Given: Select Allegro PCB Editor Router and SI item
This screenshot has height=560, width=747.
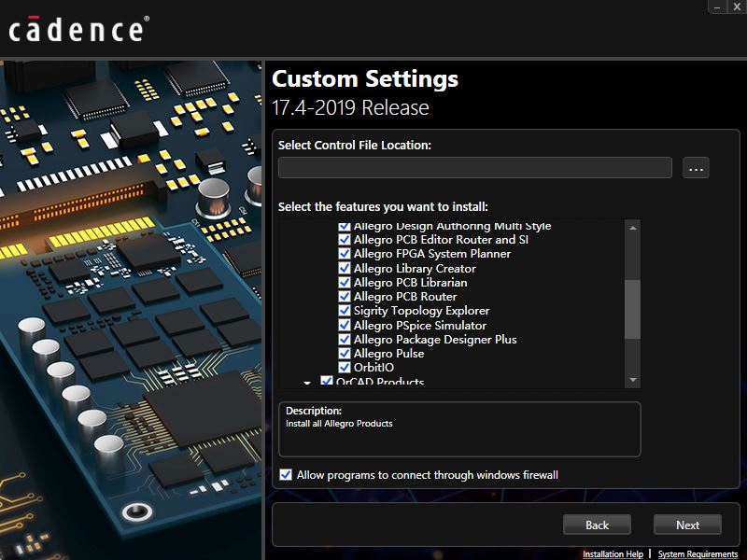Looking at the screenshot, I should coord(441,240).
